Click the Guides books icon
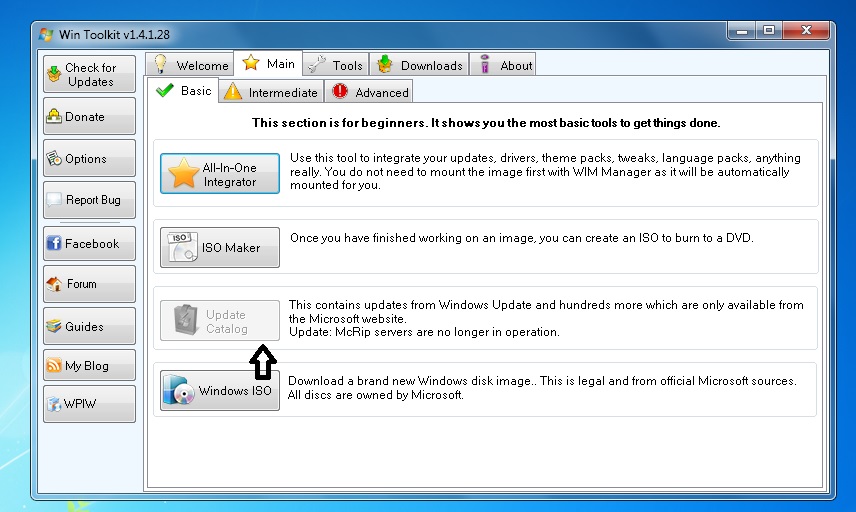Screen dimensions: 856x512 pyautogui.click(x=54, y=326)
